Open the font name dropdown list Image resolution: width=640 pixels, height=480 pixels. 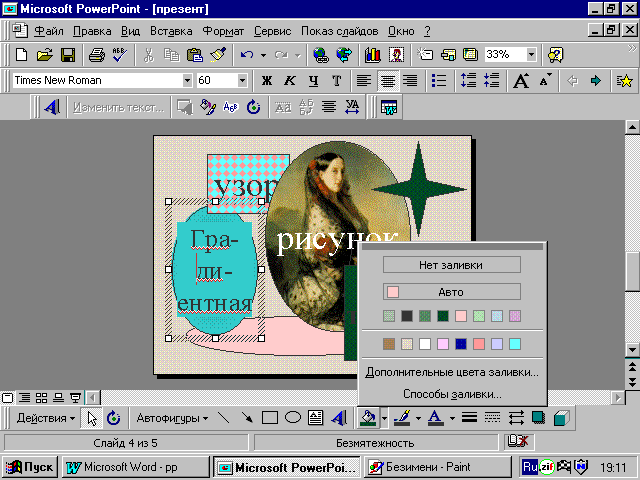[187, 80]
